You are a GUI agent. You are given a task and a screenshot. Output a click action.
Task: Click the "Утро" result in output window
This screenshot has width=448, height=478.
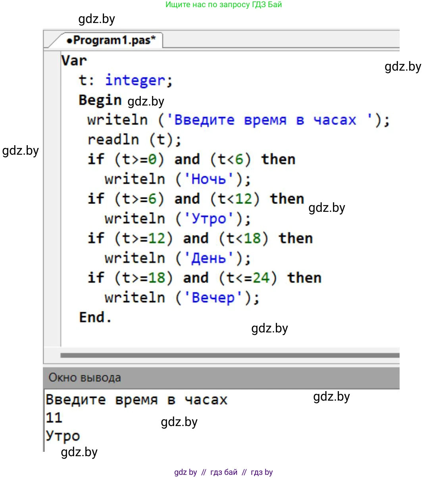tap(63, 436)
